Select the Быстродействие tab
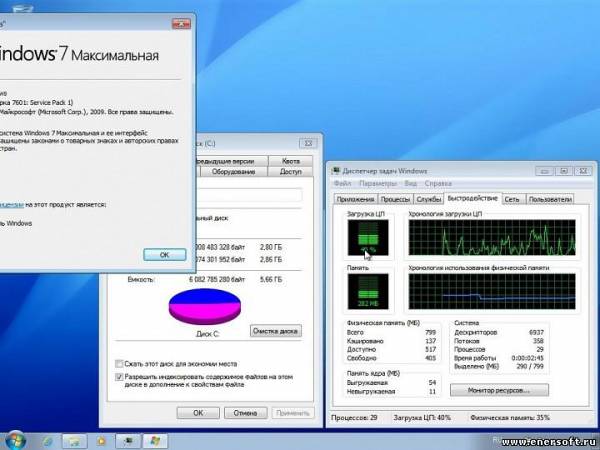This screenshot has width=600, height=450. (473, 198)
